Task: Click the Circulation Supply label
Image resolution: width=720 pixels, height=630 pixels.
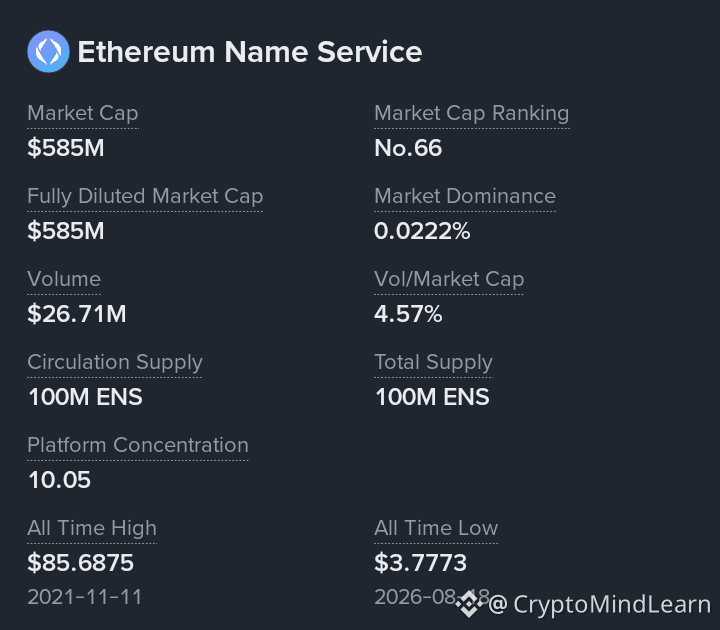Action: pyautogui.click(x=115, y=362)
